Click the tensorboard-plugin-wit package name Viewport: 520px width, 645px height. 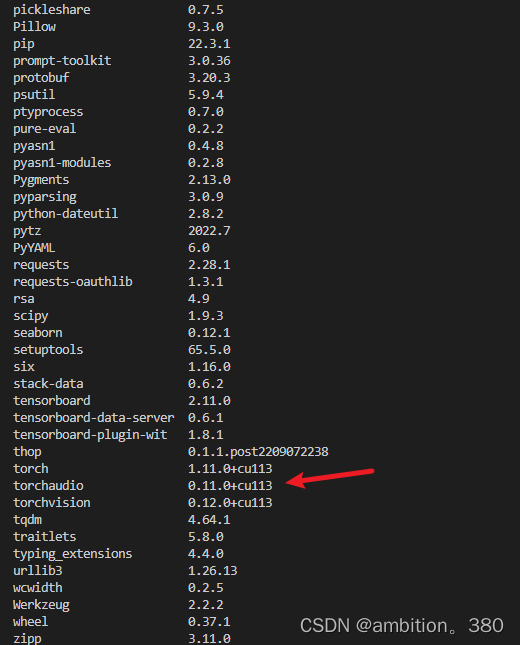click(90, 435)
